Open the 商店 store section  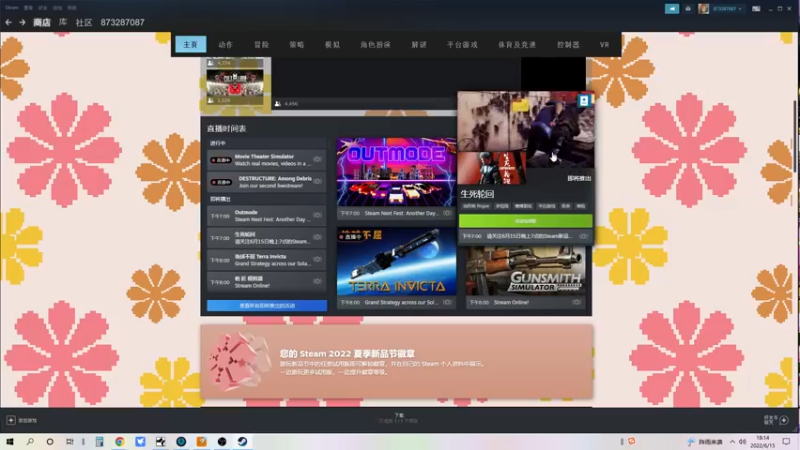pyautogui.click(x=42, y=22)
